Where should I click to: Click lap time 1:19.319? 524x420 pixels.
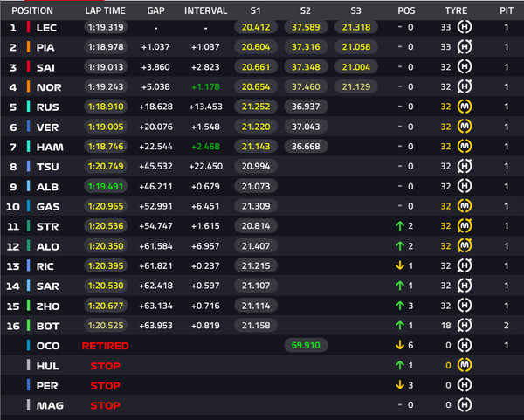(106, 27)
